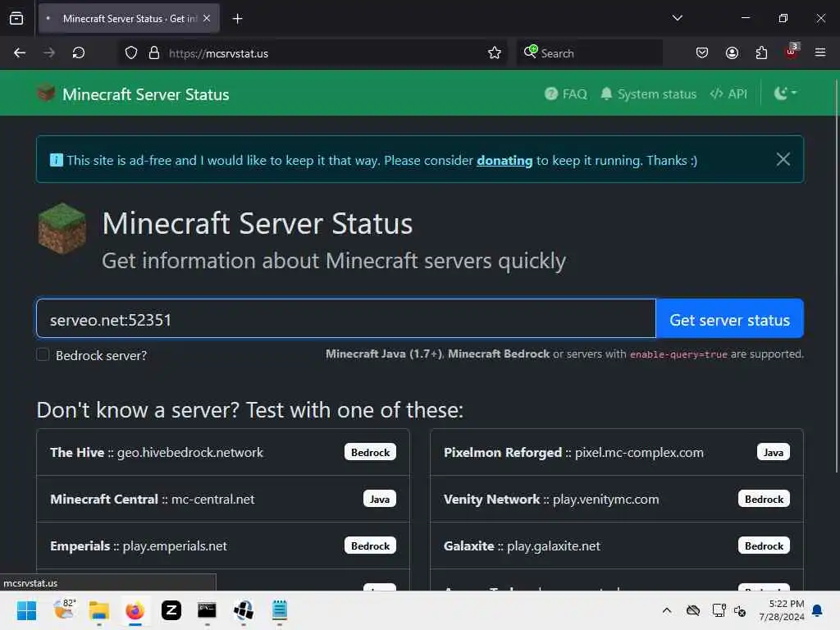Click the Minecraft Server Status navbar brand
Image resolution: width=840 pixels, height=630 pixels.
coord(133,94)
